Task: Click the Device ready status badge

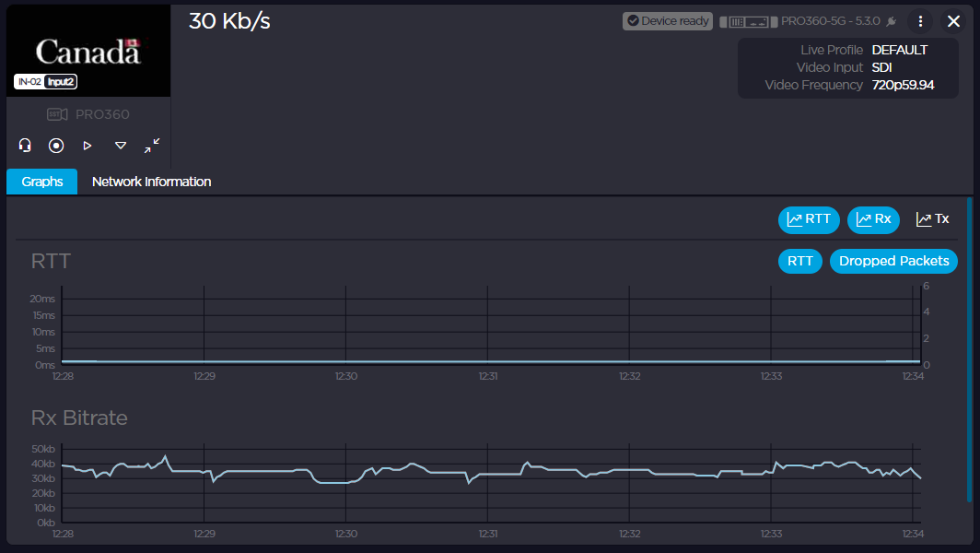Action: pyautogui.click(x=668, y=21)
